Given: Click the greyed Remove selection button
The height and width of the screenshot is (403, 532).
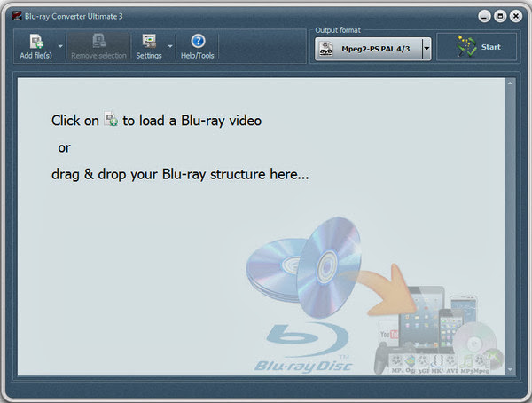Looking at the screenshot, I should [98, 46].
